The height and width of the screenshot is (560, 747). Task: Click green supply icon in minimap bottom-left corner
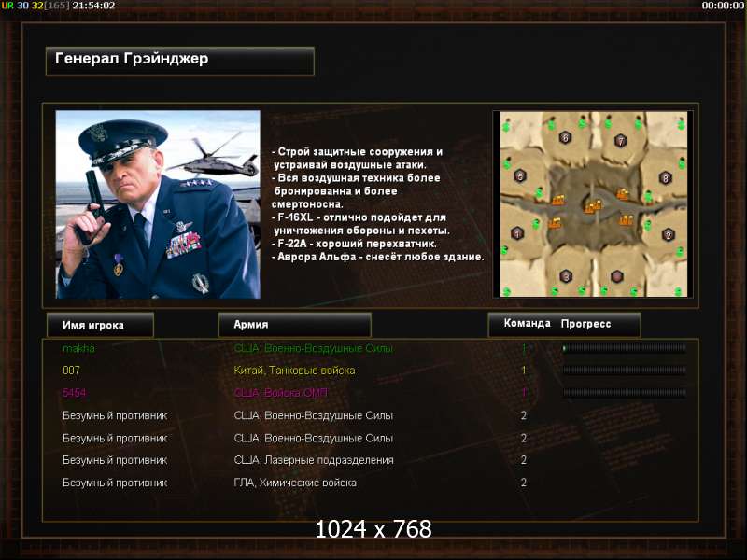(506, 291)
